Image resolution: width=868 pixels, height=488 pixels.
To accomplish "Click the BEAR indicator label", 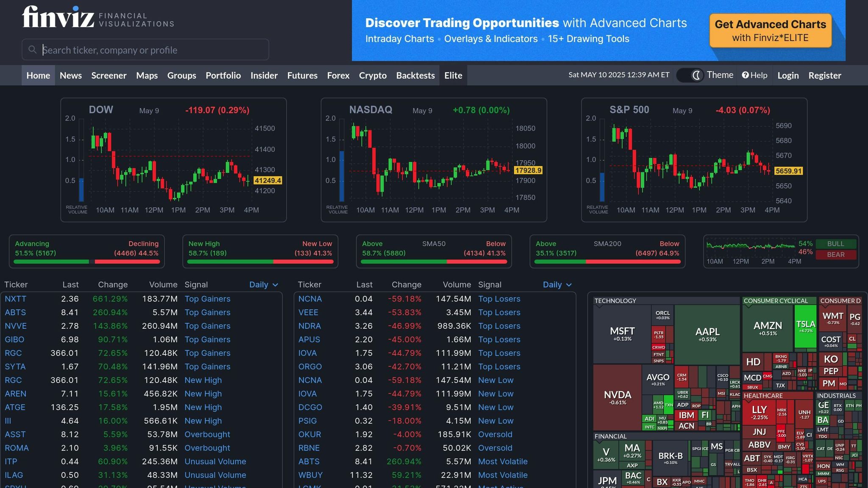I will click(x=836, y=255).
